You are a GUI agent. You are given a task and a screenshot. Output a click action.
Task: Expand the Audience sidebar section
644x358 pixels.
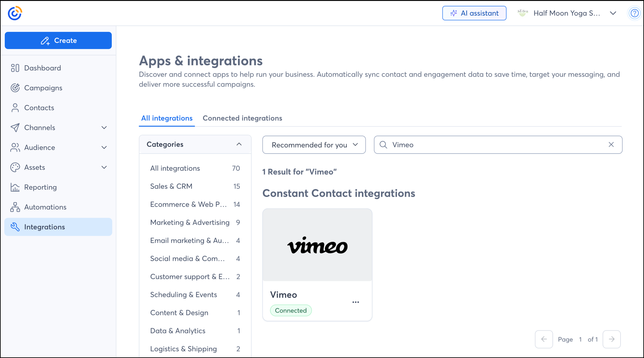point(104,148)
